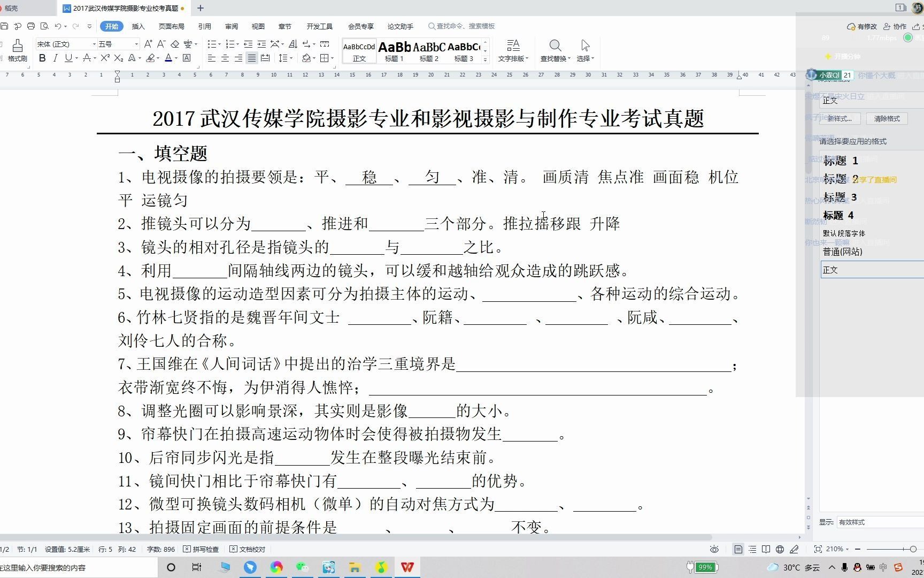The image size is (924, 578).
Task: Apply the 标题 1 style from ribbon gallery
Action: tap(395, 51)
